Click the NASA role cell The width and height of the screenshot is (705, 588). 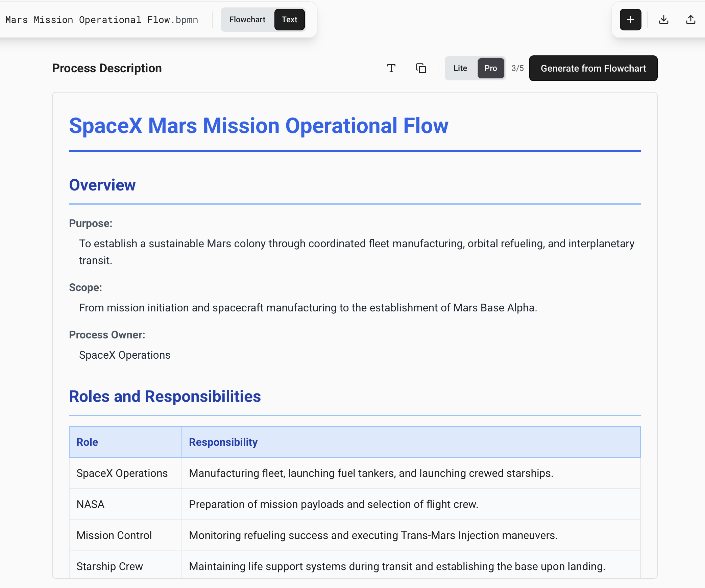(125, 504)
